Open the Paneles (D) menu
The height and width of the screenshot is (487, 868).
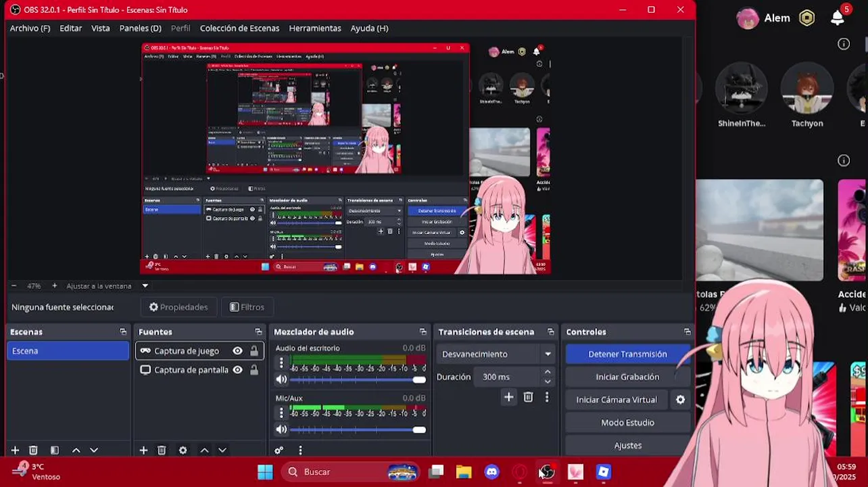click(140, 28)
